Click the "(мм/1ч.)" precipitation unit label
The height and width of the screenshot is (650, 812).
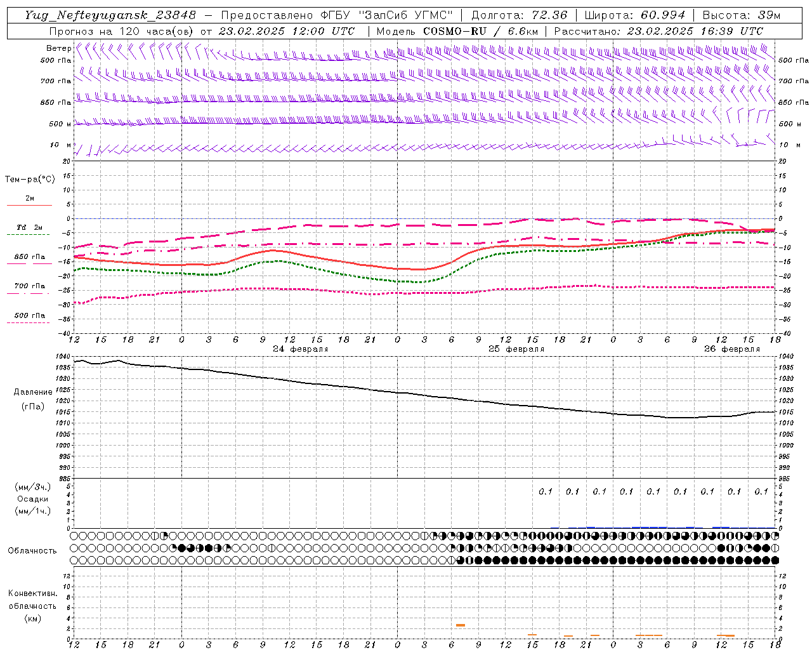pos(33,511)
